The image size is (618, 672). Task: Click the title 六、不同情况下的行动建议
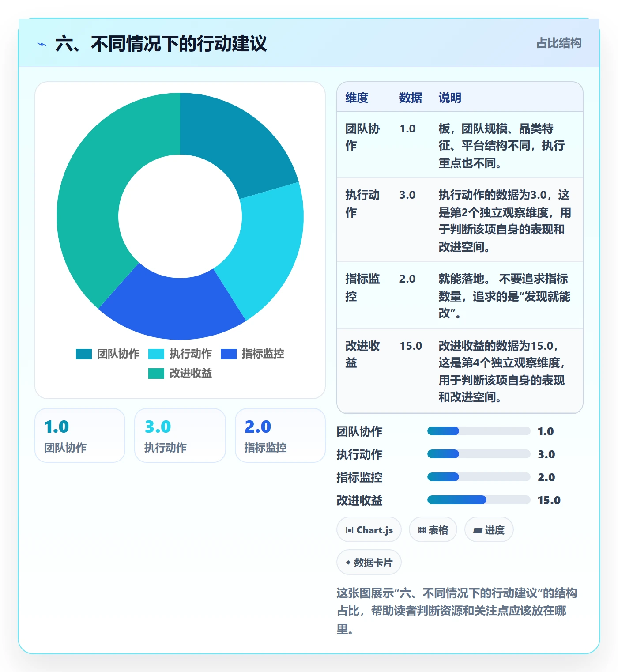[161, 44]
